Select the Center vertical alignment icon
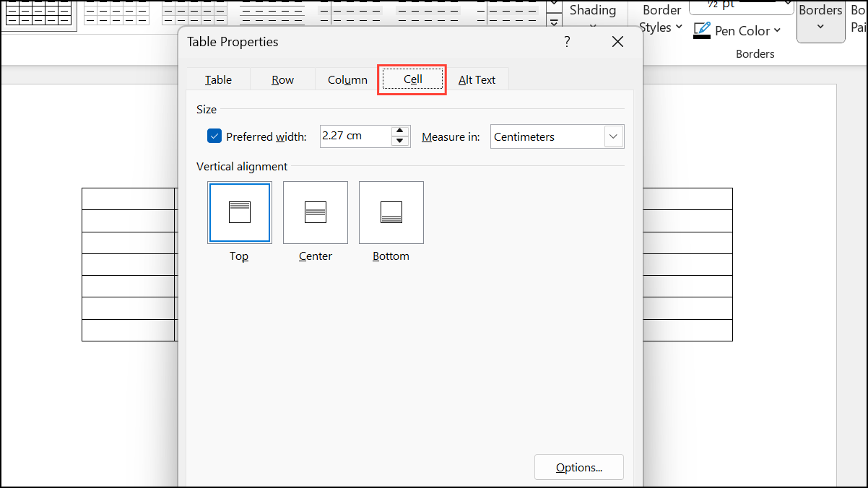This screenshot has width=868, height=488. [315, 212]
